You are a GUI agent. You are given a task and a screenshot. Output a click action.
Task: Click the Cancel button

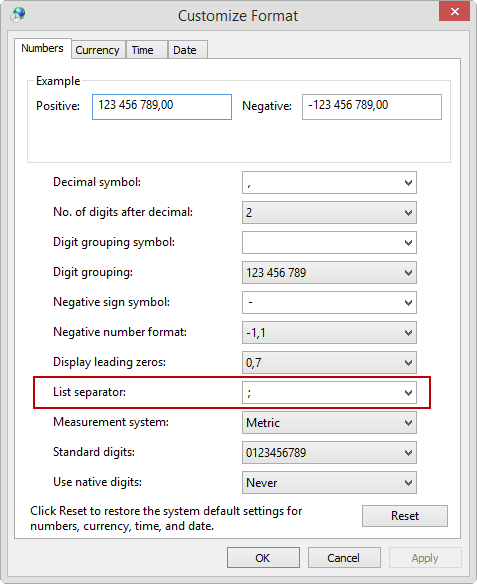[x=344, y=558]
